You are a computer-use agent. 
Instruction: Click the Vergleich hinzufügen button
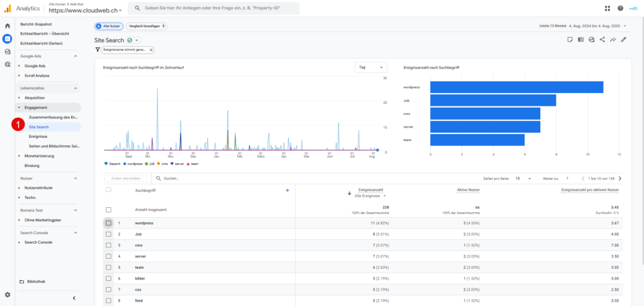tap(147, 26)
